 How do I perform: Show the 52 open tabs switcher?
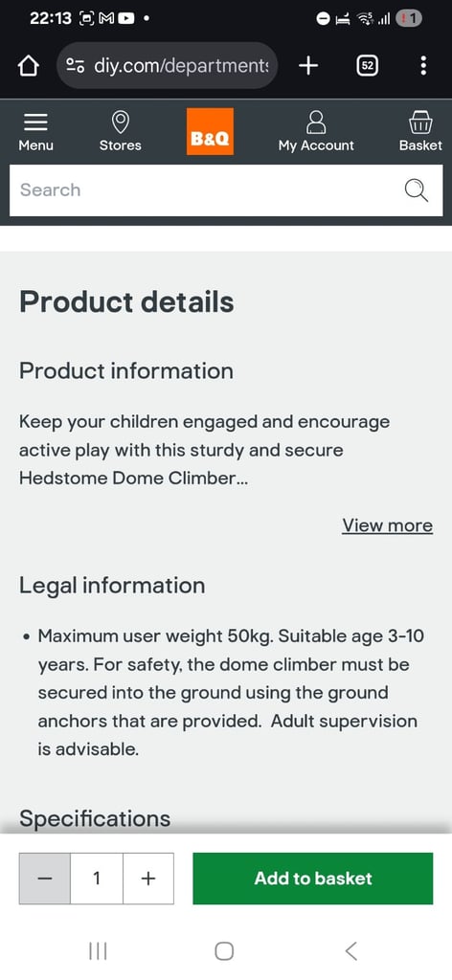coord(367,65)
